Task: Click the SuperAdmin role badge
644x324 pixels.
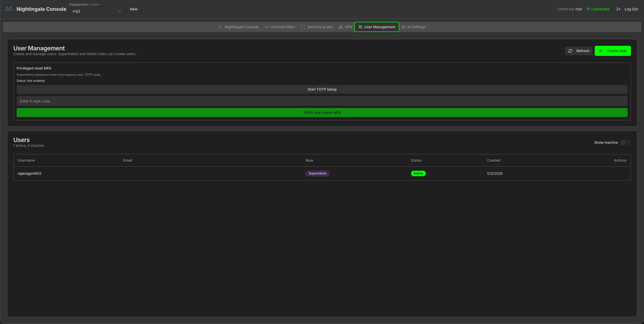Action: (317, 173)
